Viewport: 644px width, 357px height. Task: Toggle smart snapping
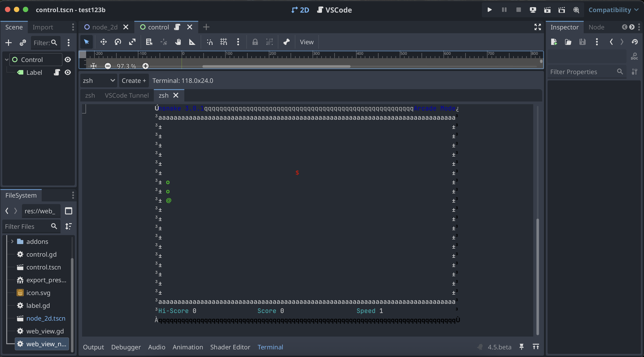point(209,42)
